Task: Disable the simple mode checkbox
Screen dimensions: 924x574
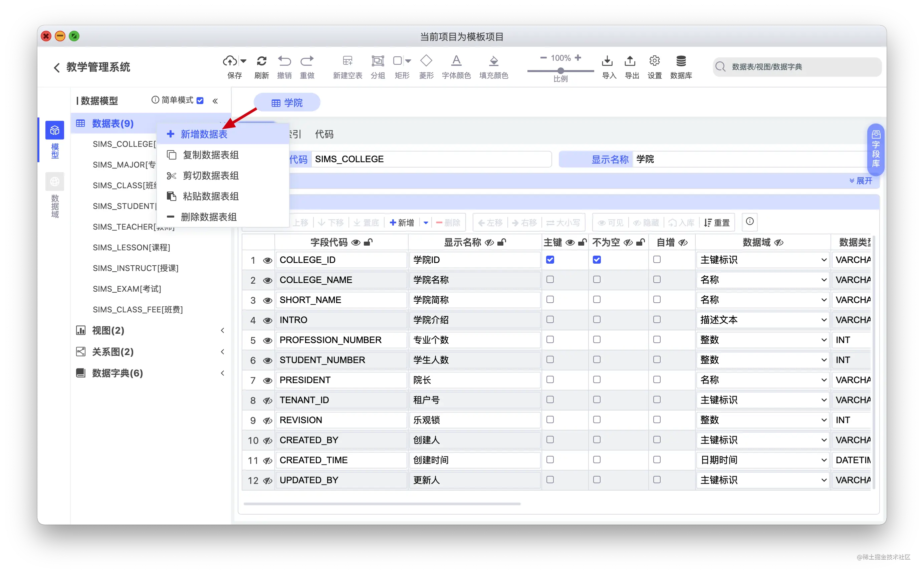Action: click(200, 100)
